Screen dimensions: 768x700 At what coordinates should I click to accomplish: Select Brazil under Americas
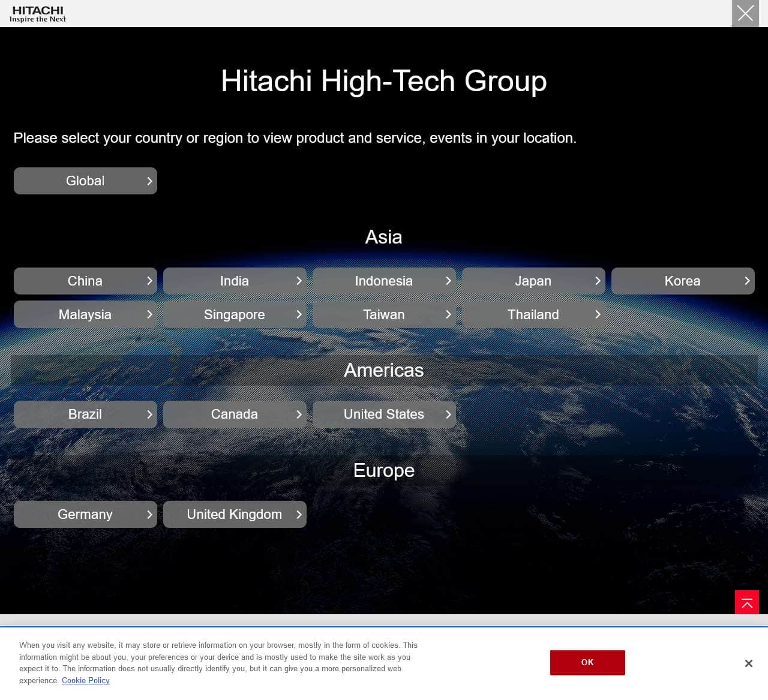pyautogui.click(x=85, y=414)
